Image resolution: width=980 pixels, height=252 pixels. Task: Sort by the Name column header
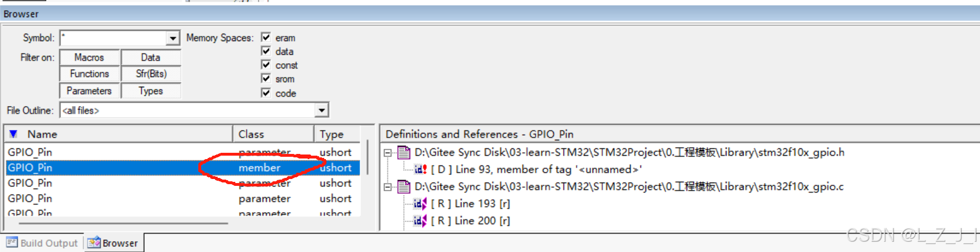tap(119, 134)
